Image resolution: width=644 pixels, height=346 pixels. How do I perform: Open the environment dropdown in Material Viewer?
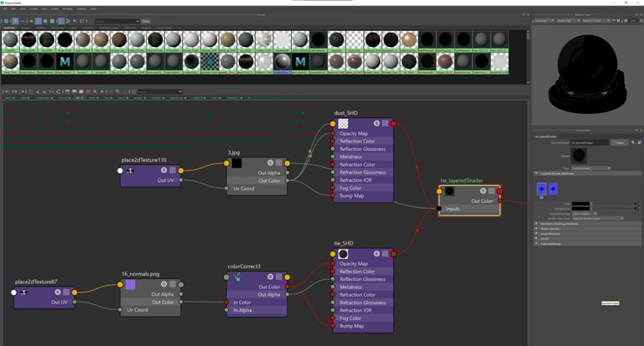point(596,20)
